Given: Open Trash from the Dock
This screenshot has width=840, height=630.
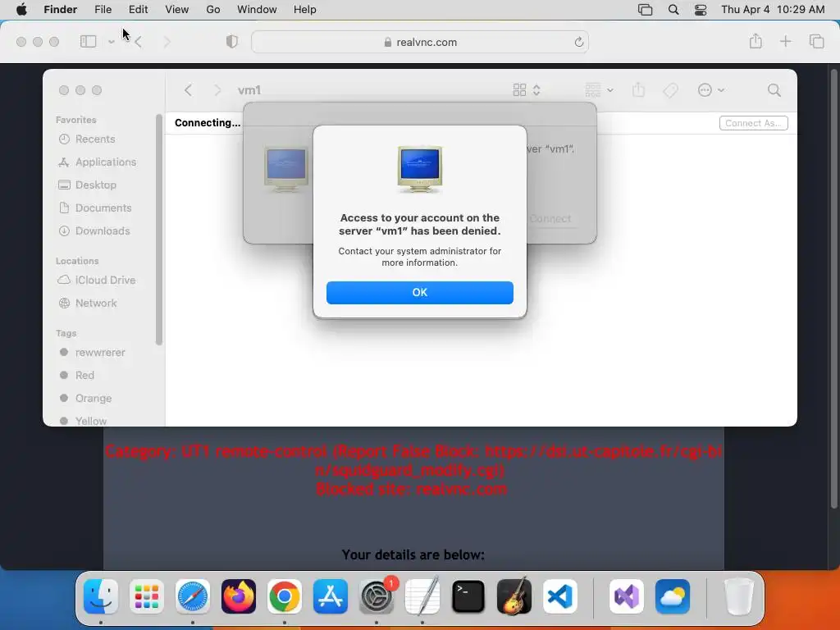Looking at the screenshot, I should 739,596.
